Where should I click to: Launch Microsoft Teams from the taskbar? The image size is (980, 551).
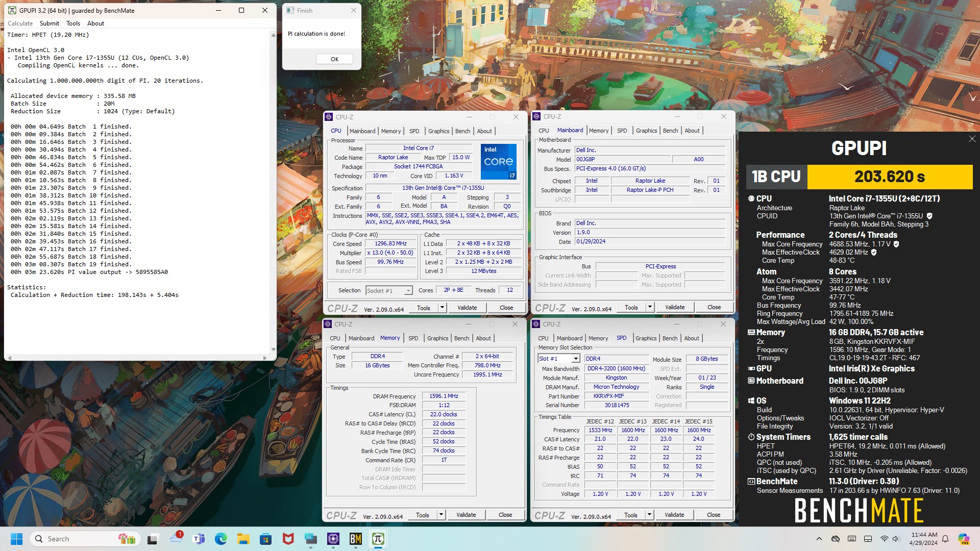[x=199, y=539]
